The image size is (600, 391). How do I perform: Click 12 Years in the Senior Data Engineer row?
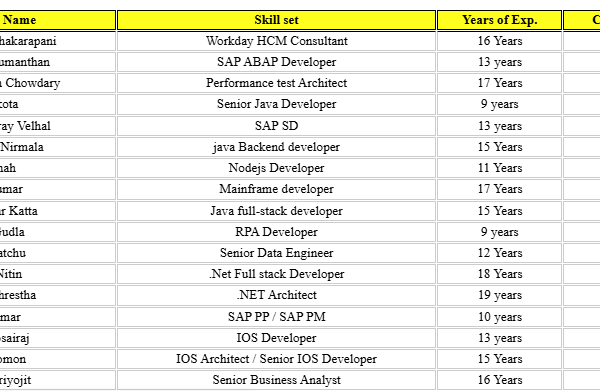[x=500, y=253]
